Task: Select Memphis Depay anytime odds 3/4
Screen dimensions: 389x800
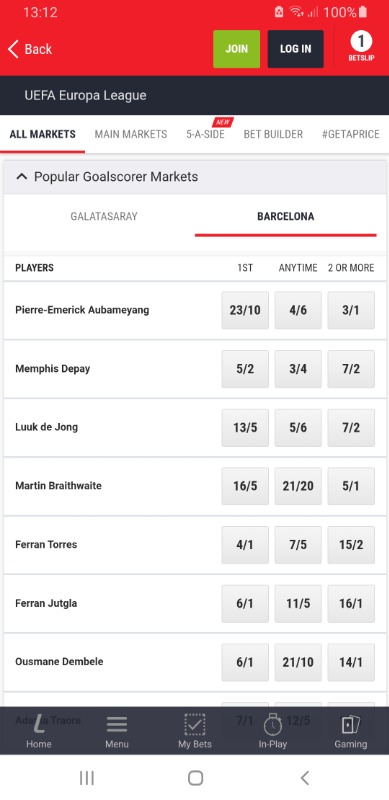Action: [x=298, y=369]
